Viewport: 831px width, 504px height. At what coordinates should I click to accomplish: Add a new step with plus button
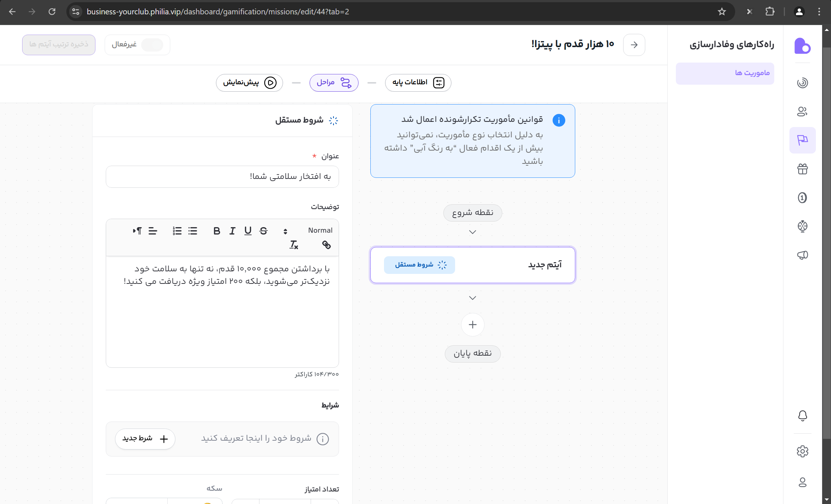(x=472, y=325)
